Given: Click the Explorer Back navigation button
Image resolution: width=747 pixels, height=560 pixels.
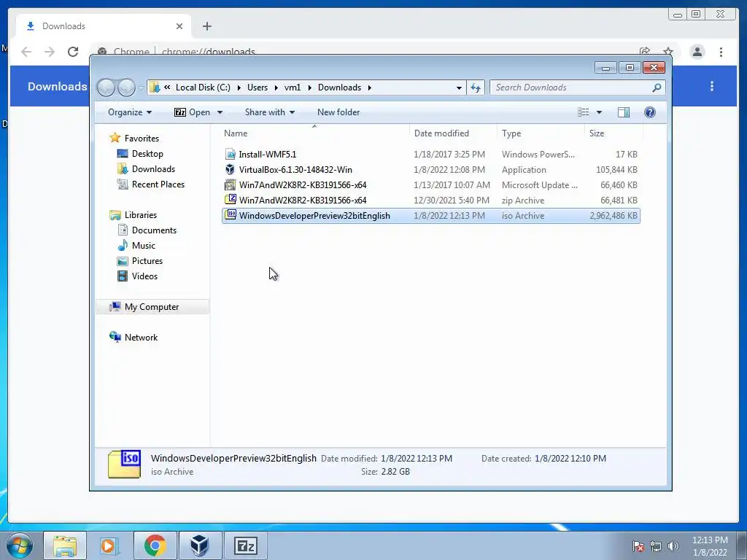Looking at the screenshot, I should (106, 87).
